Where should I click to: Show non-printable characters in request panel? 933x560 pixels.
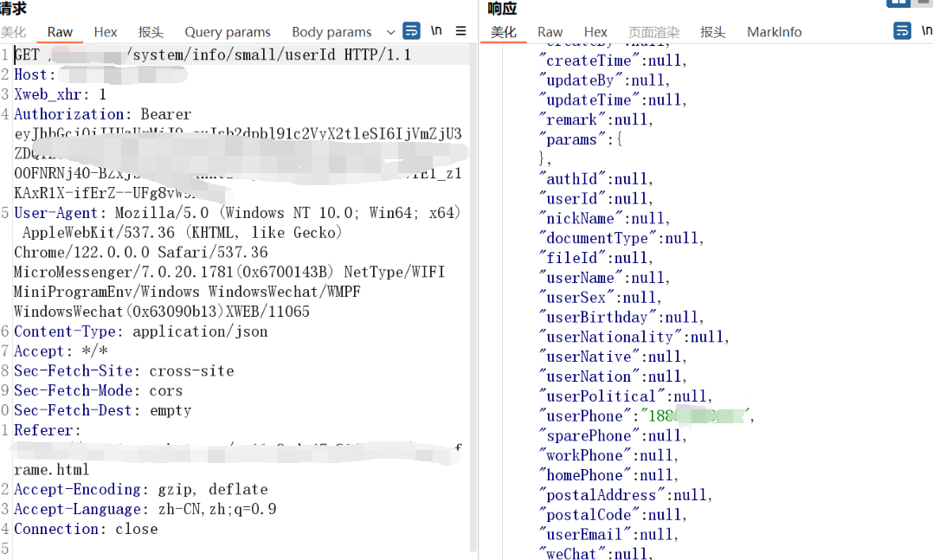[x=437, y=31]
